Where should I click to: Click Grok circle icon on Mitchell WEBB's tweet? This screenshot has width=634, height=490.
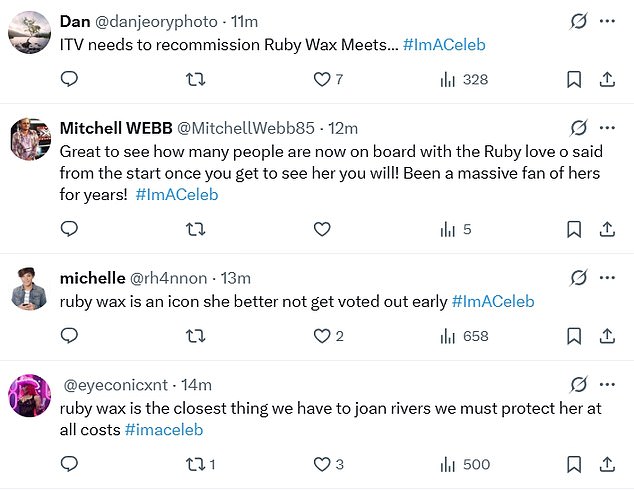tap(577, 128)
